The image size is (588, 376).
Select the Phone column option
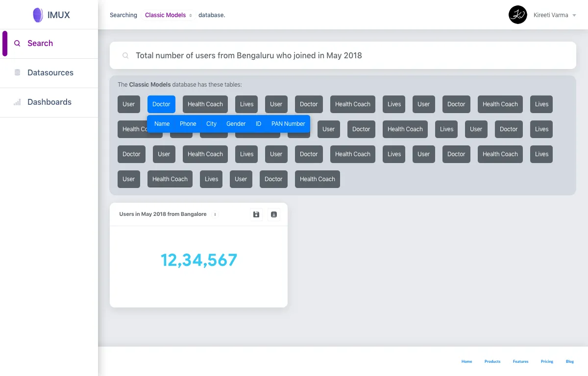(188, 124)
